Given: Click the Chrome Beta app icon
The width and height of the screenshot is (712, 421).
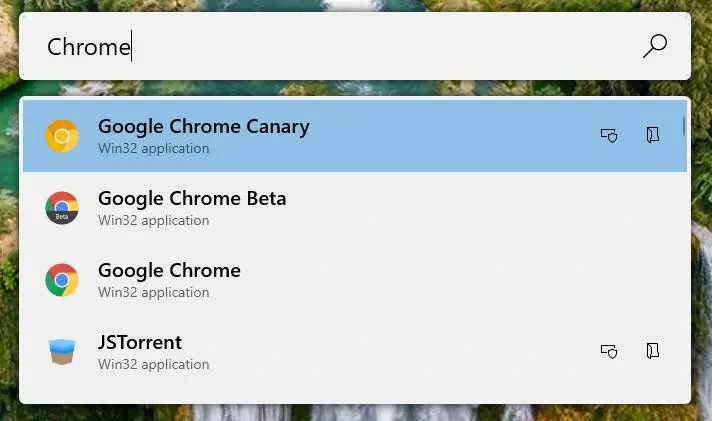Looking at the screenshot, I should [62, 208].
